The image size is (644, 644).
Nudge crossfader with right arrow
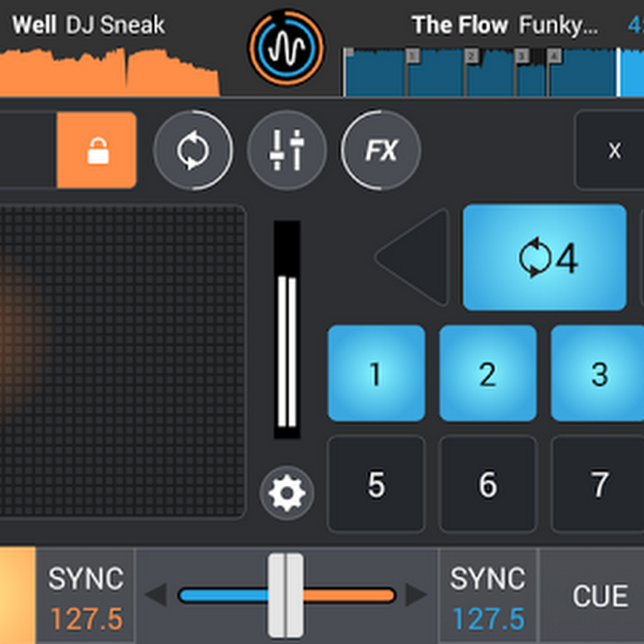(x=416, y=595)
